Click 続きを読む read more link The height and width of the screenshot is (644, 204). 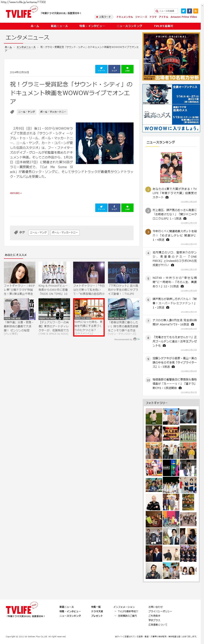coord(16,193)
